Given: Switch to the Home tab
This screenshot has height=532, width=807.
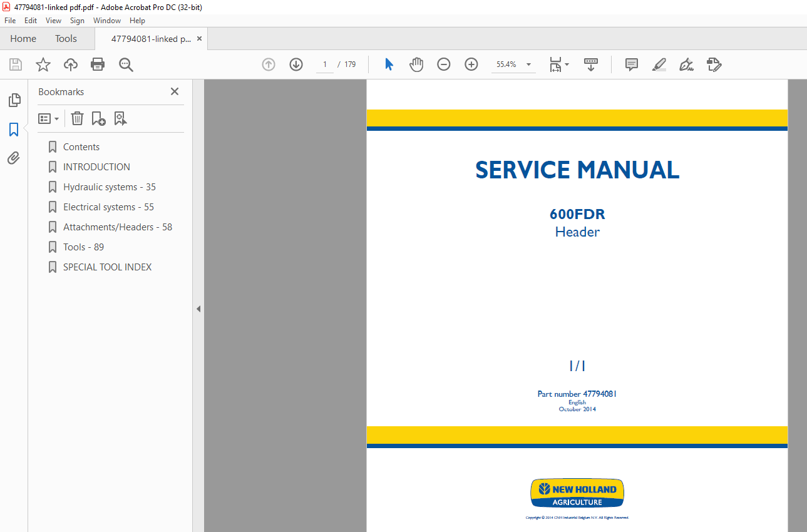Looking at the screenshot, I should [x=23, y=39].
